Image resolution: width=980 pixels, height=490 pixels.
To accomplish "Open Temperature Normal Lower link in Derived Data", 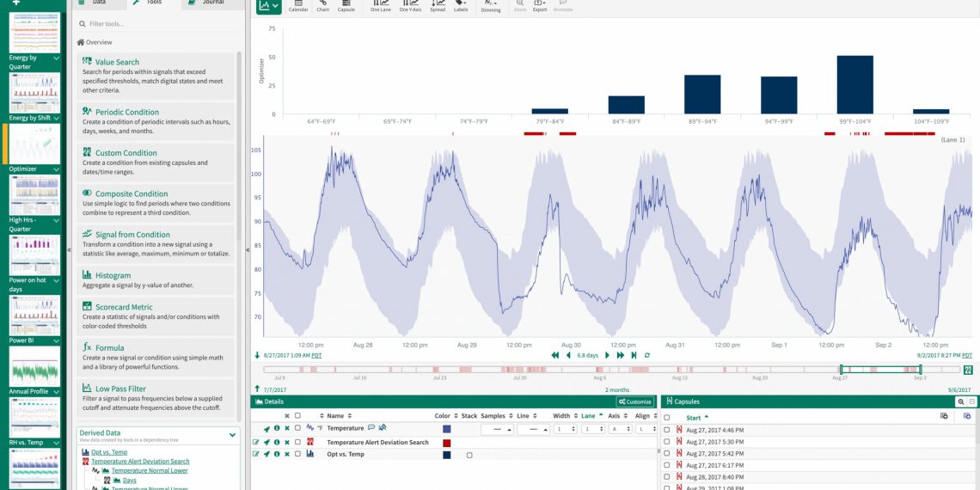I will pyautogui.click(x=150, y=471).
